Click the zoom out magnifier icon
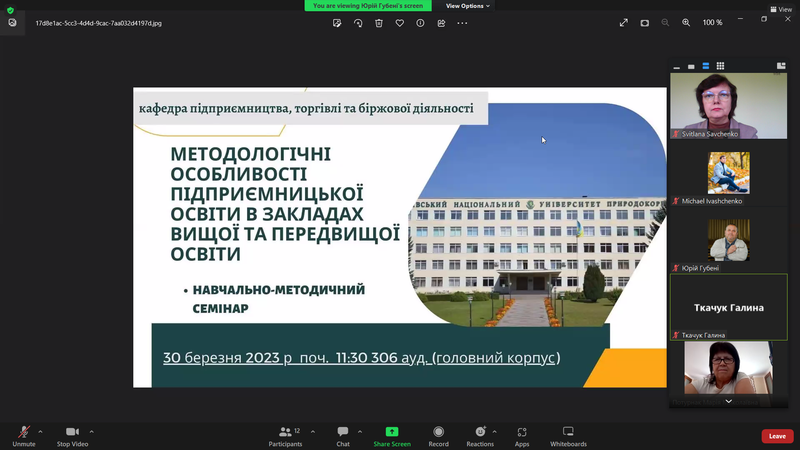The width and height of the screenshot is (800, 450). (665, 22)
